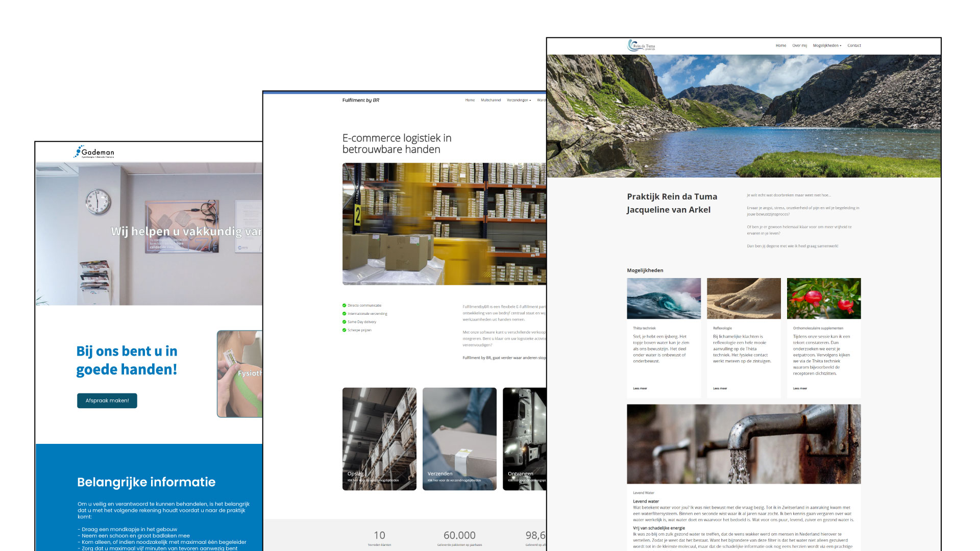Click the Draag een mondkapje line
The width and height of the screenshot is (980, 551).
128,529
